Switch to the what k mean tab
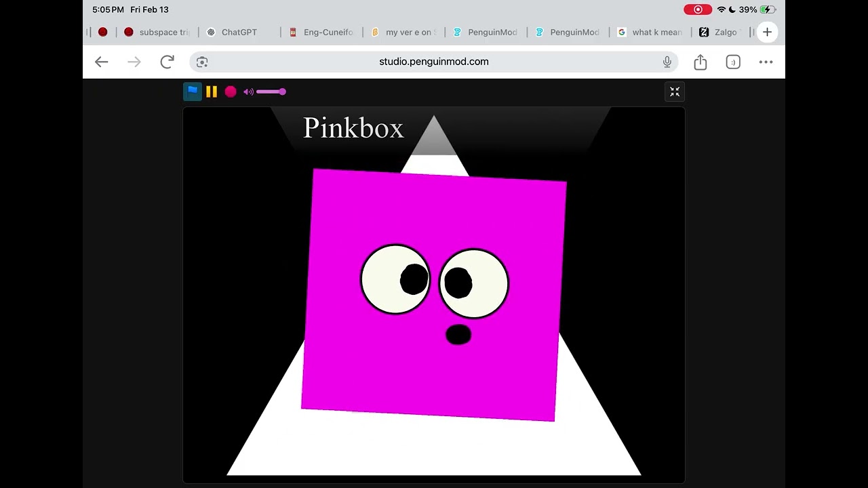868x488 pixels. 650,32
